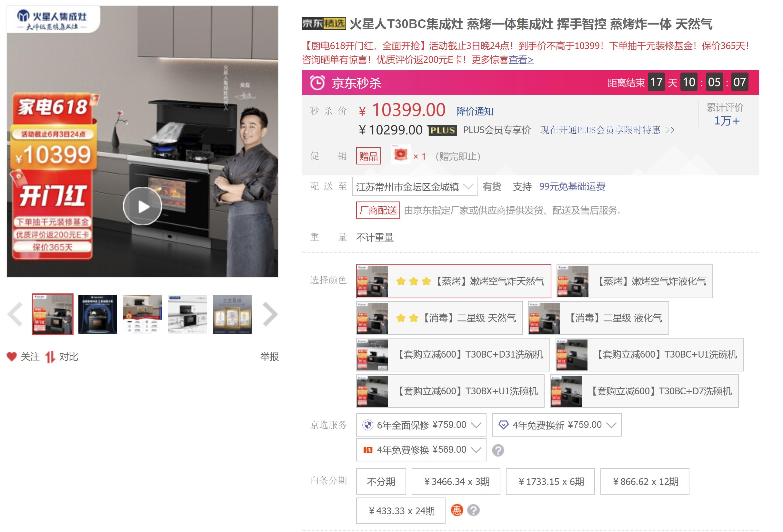Select 【套购立减600】T30BX+U1洗碗机 option
The width and height of the screenshot is (783, 532).
pyautogui.click(x=450, y=391)
